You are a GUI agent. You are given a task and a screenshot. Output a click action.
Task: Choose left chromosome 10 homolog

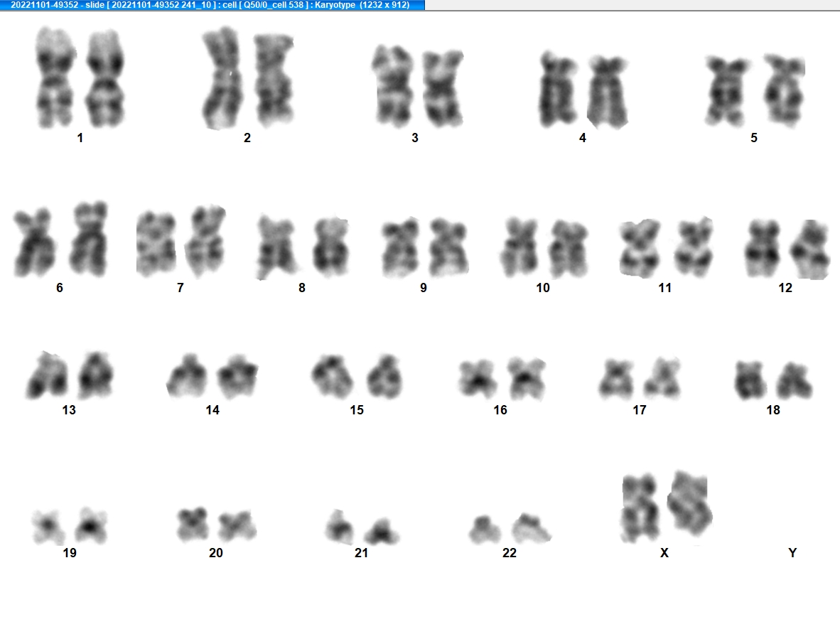coord(519,247)
